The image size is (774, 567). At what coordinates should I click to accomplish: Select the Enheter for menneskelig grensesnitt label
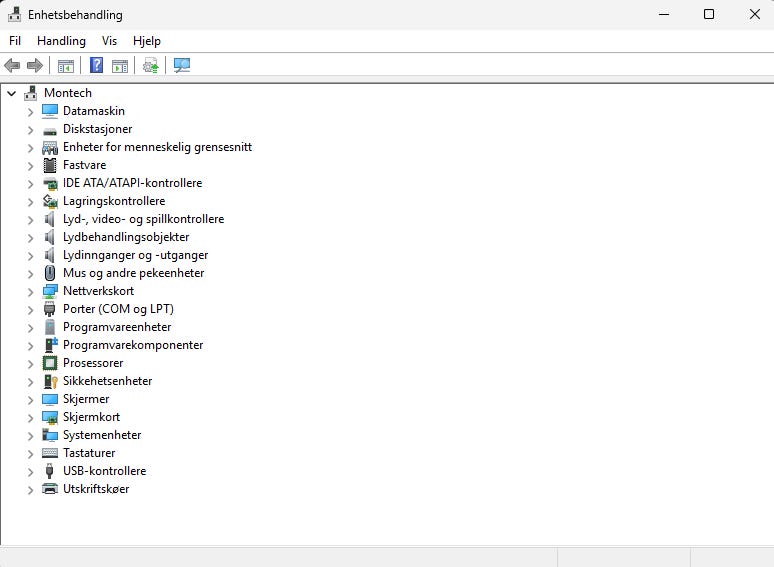157,147
